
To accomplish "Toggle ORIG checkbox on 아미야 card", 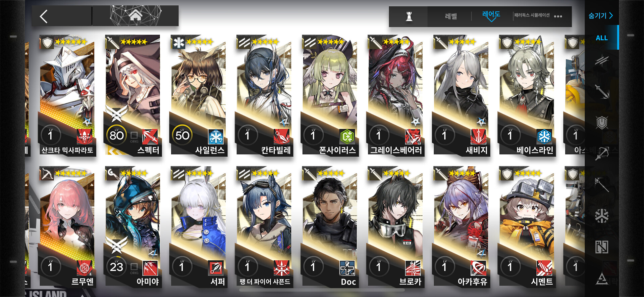I will (134, 267).
